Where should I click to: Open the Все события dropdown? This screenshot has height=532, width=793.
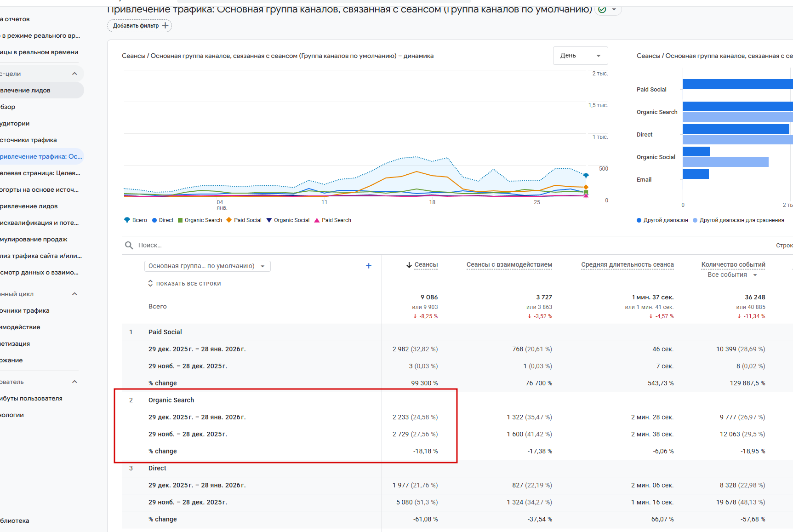[x=732, y=275]
